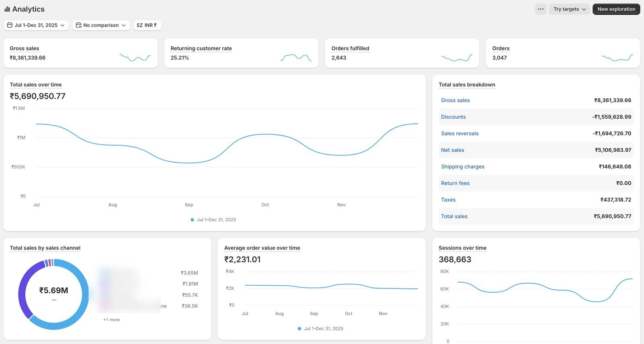The image size is (644, 344).
Task: Expand the No comparison dropdown
Action: [101, 25]
